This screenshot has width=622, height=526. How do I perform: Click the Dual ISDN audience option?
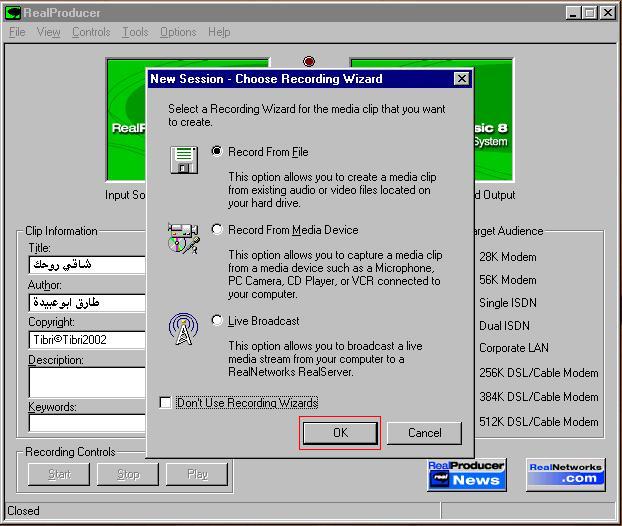(x=504, y=326)
